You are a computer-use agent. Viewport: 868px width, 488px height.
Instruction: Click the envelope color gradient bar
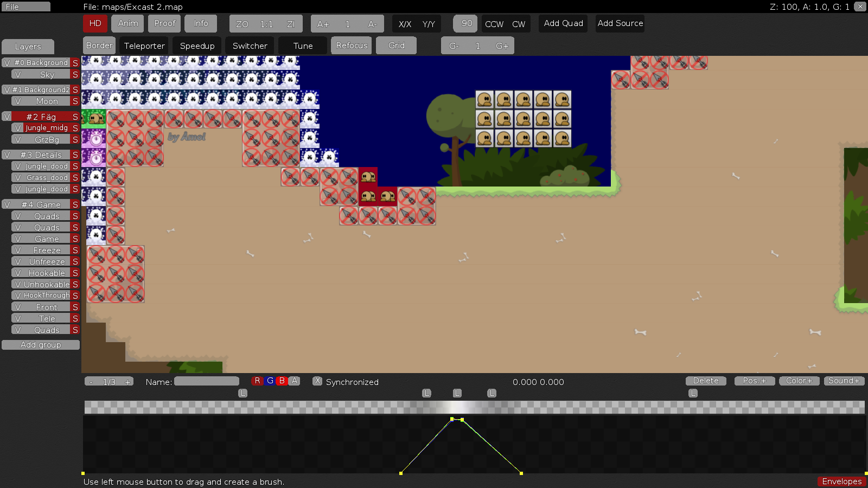coord(474,407)
